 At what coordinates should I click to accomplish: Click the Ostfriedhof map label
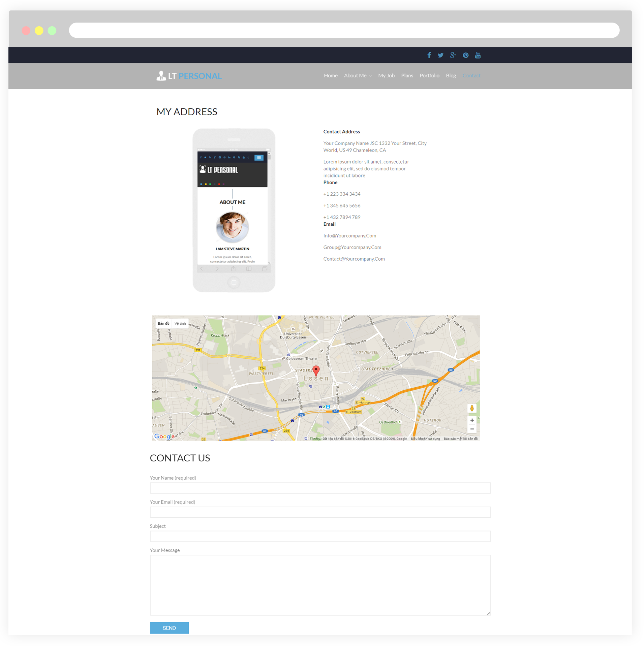[x=388, y=422]
